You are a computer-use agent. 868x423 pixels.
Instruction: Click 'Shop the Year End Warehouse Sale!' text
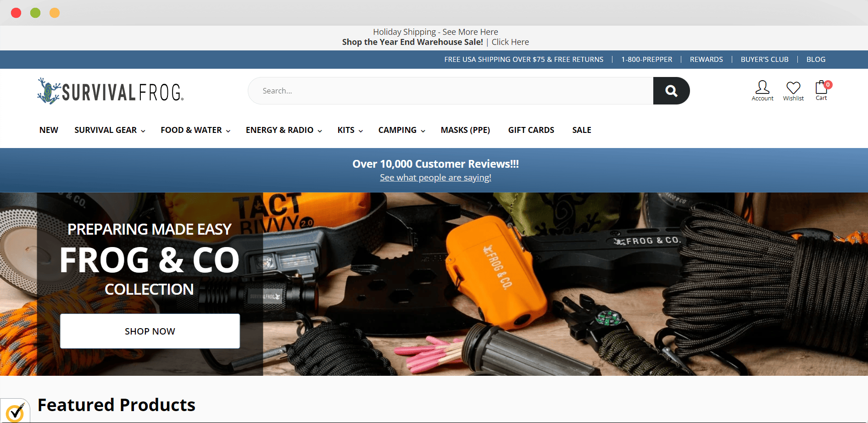[x=412, y=42]
